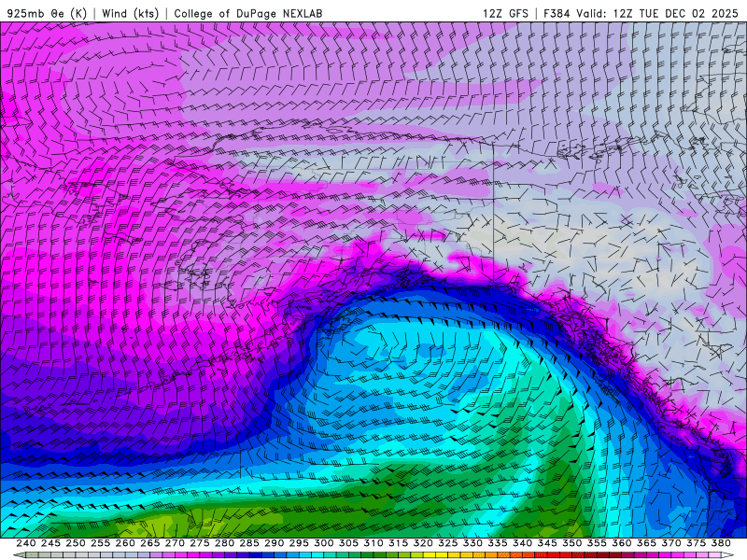
Task: Click the 250 value on the color scale
Action: pyautogui.click(x=76, y=543)
